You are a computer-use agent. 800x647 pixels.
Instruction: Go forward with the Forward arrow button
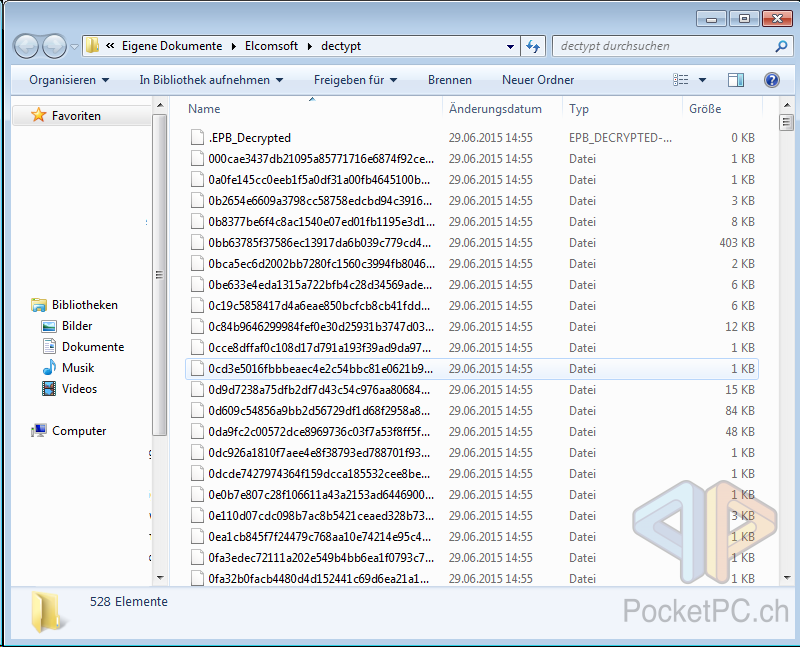[54, 47]
